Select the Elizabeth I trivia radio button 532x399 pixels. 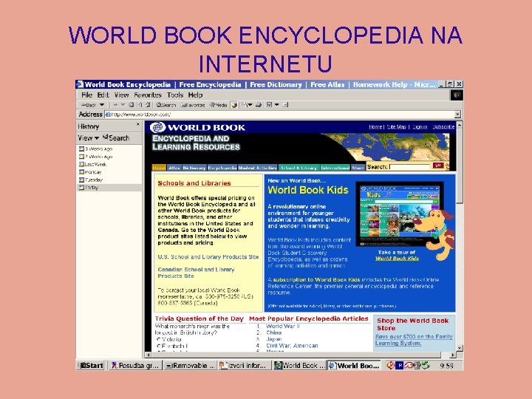[158, 346]
